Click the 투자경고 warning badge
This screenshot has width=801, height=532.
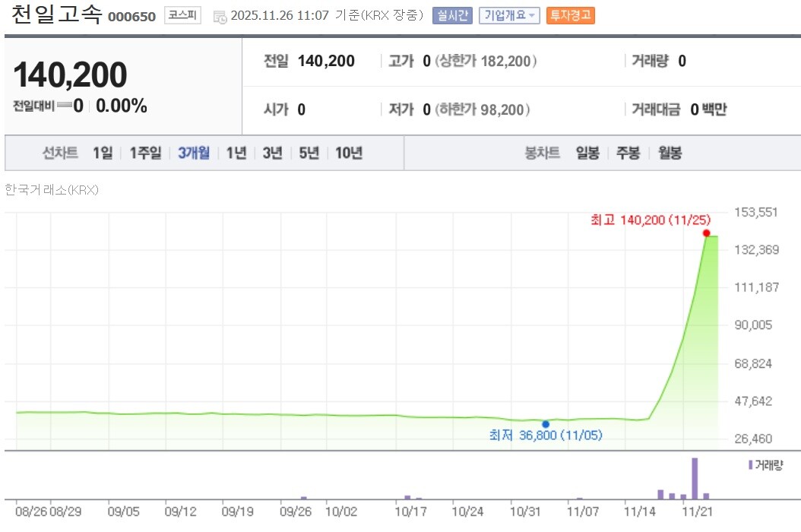(x=570, y=16)
